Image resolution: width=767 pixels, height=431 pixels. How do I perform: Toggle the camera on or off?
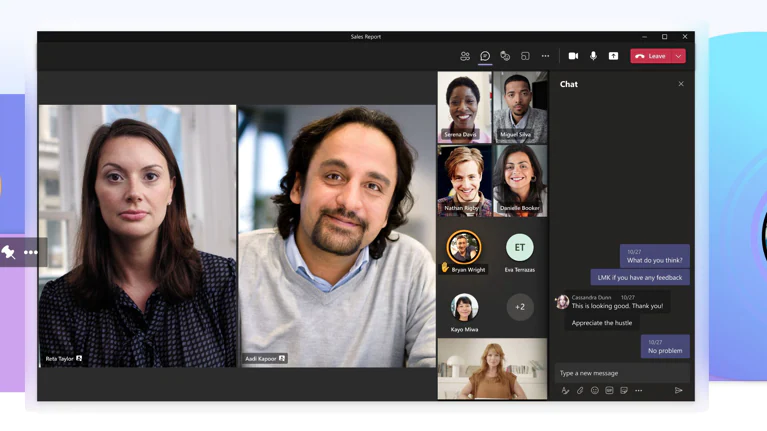(573, 56)
